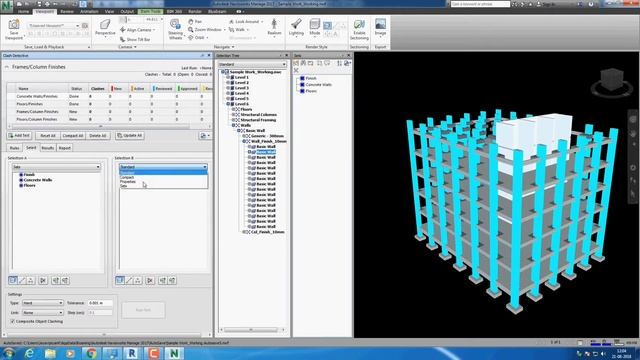
Task: Click the Delete All button
Action: (x=98, y=136)
